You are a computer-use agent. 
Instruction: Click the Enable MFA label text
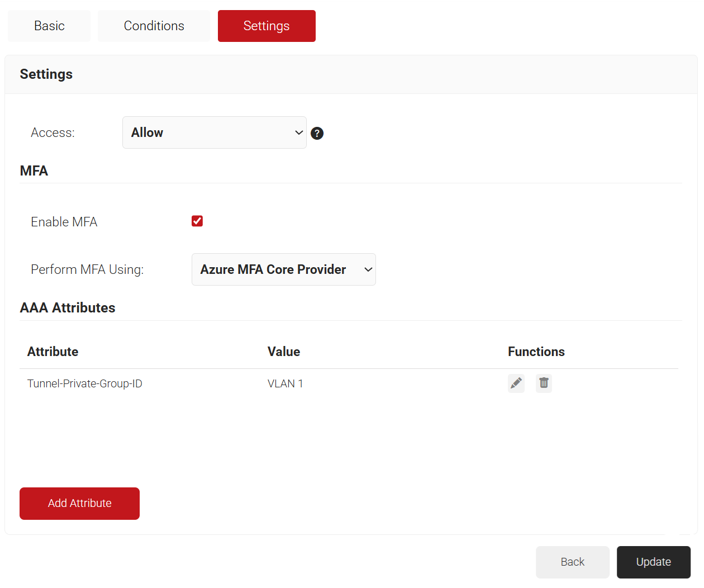(64, 222)
